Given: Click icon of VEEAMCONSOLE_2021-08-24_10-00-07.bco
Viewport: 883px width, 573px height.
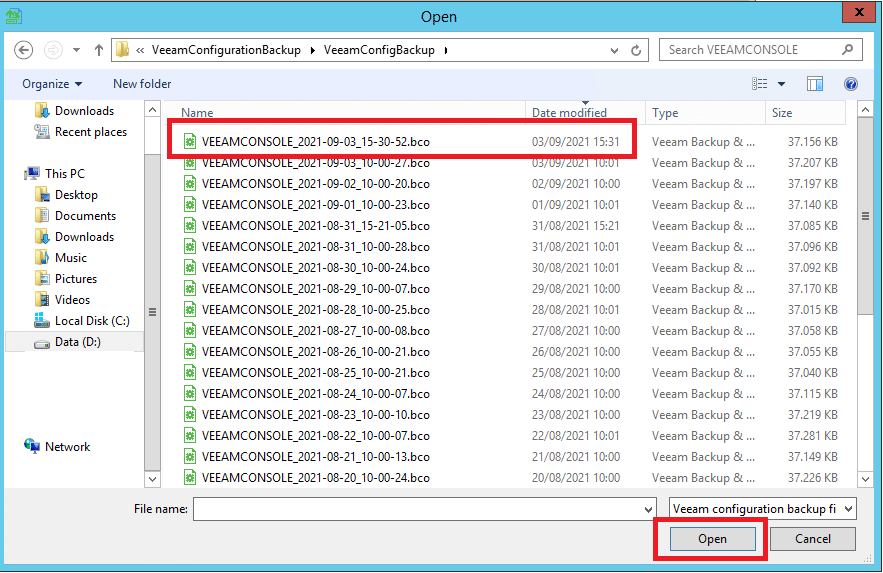Looking at the screenshot, I should point(190,393).
